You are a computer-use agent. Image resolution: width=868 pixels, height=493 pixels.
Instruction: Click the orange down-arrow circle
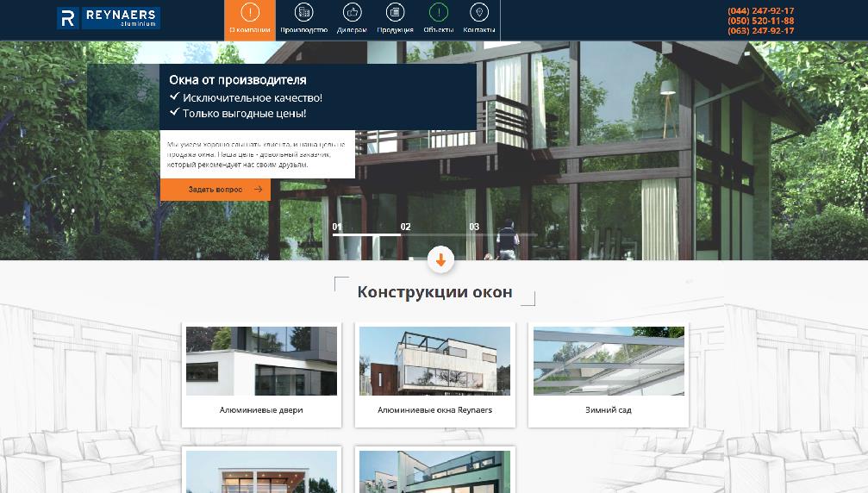(440, 259)
